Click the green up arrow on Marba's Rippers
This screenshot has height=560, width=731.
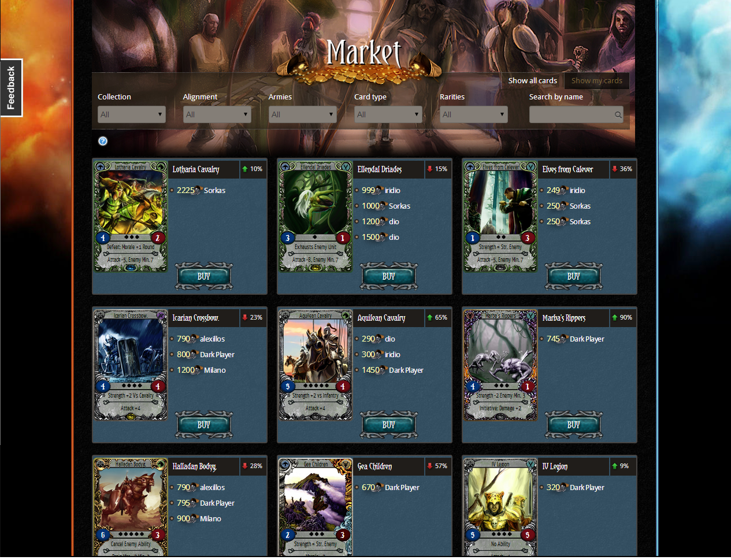pos(615,318)
